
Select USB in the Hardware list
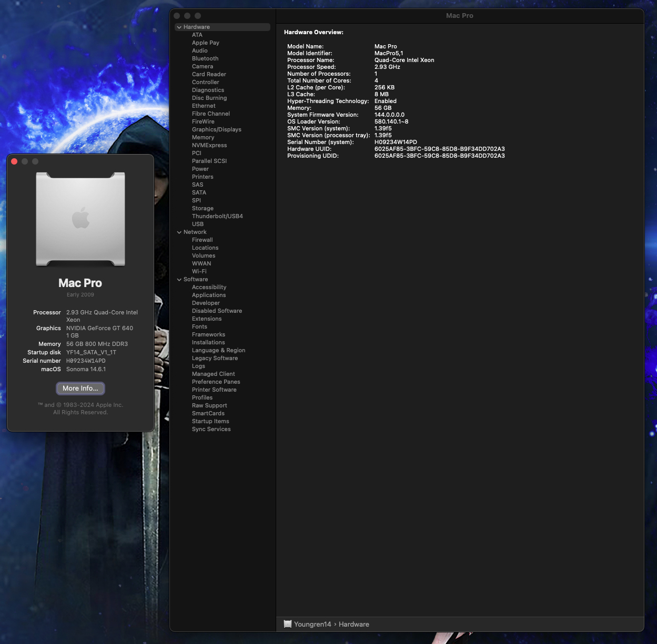coord(197,224)
